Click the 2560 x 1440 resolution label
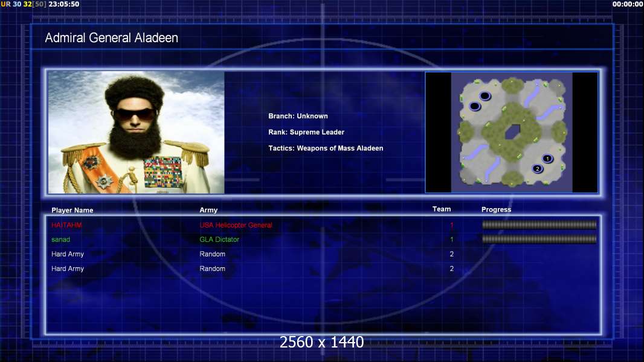Screen dimensions: 644x362 point(321,342)
